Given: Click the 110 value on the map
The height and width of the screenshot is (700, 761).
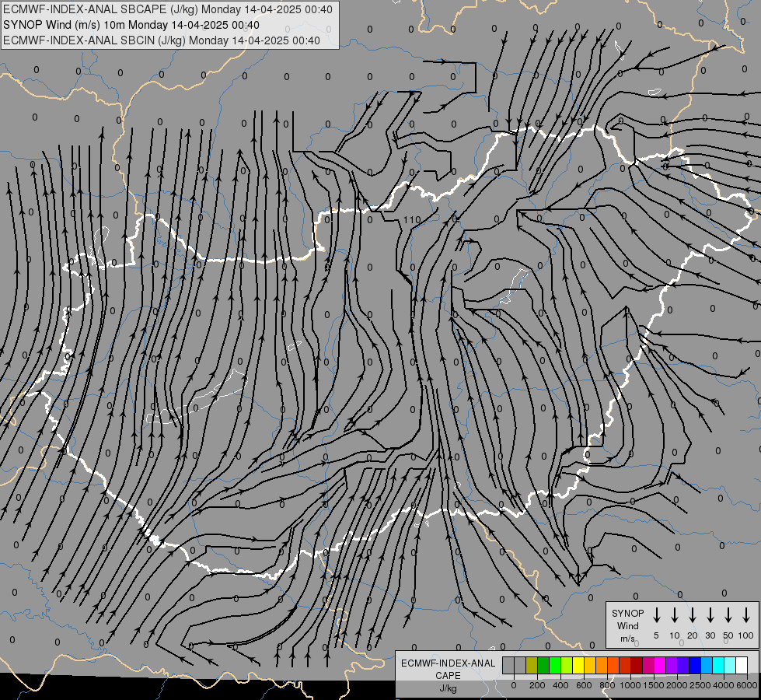Looking at the screenshot, I should coord(412,219).
